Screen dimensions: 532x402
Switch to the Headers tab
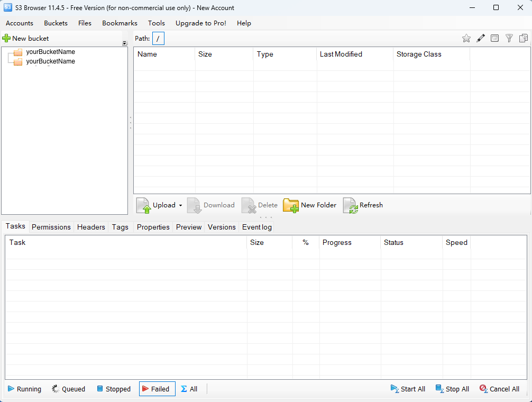(x=91, y=227)
